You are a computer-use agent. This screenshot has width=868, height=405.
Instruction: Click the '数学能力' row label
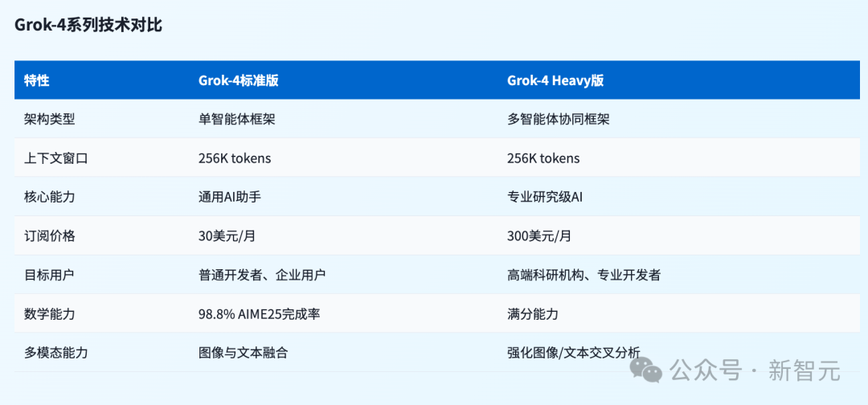49,314
